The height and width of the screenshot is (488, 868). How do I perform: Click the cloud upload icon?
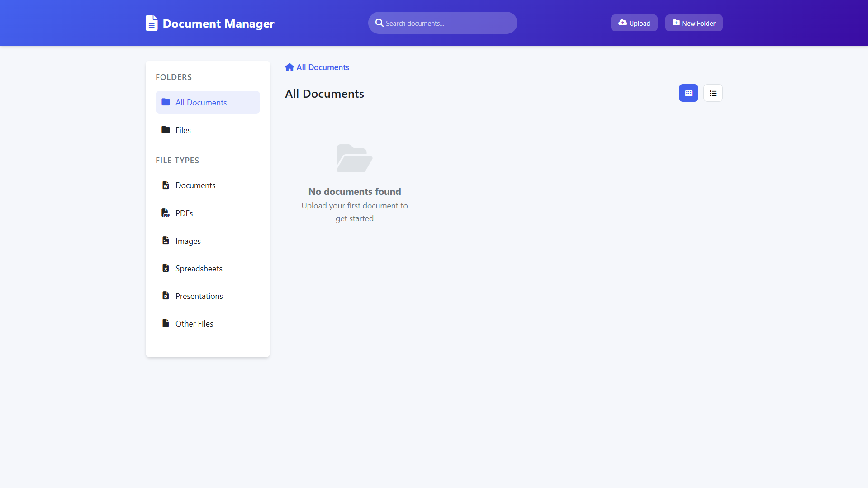(622, 23)
